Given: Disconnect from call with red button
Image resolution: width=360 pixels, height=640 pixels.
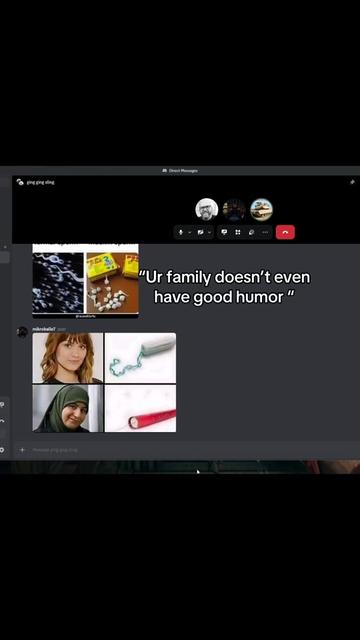Looking at the screenshot, I should [x=285, y=232].
